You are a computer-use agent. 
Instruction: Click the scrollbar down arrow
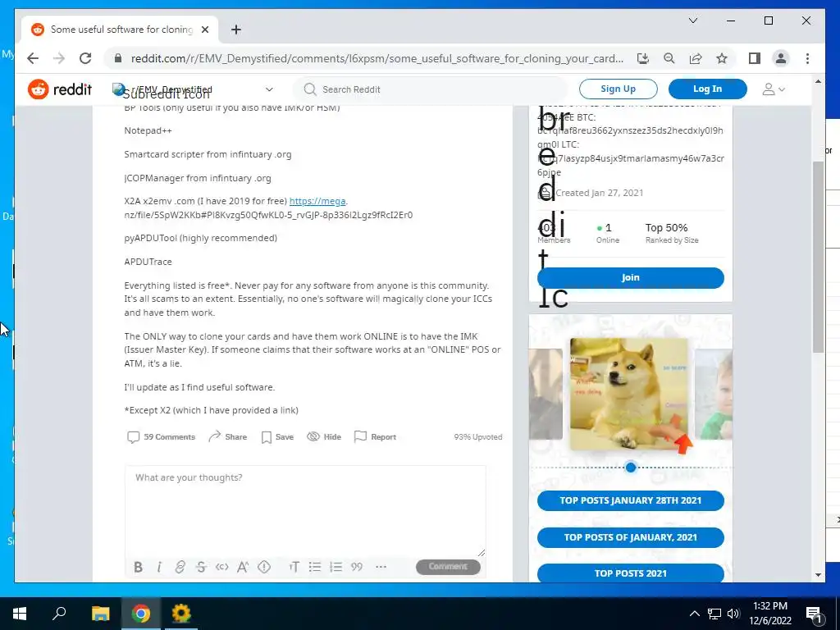click(818, 575)
